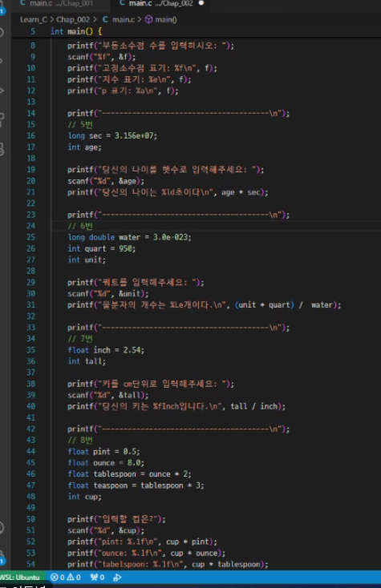The width and height of the screenshot is (381, 588).
Task: Open the Chap_002 breadcrumb folder
Action: pos(73,19)
